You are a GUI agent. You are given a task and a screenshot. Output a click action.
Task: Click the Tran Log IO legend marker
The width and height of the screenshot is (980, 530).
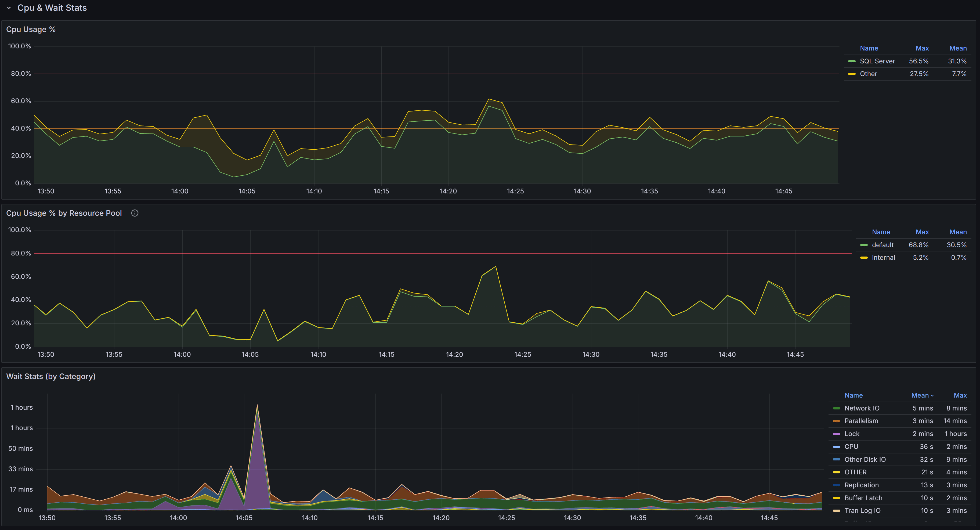coord(836,510)
